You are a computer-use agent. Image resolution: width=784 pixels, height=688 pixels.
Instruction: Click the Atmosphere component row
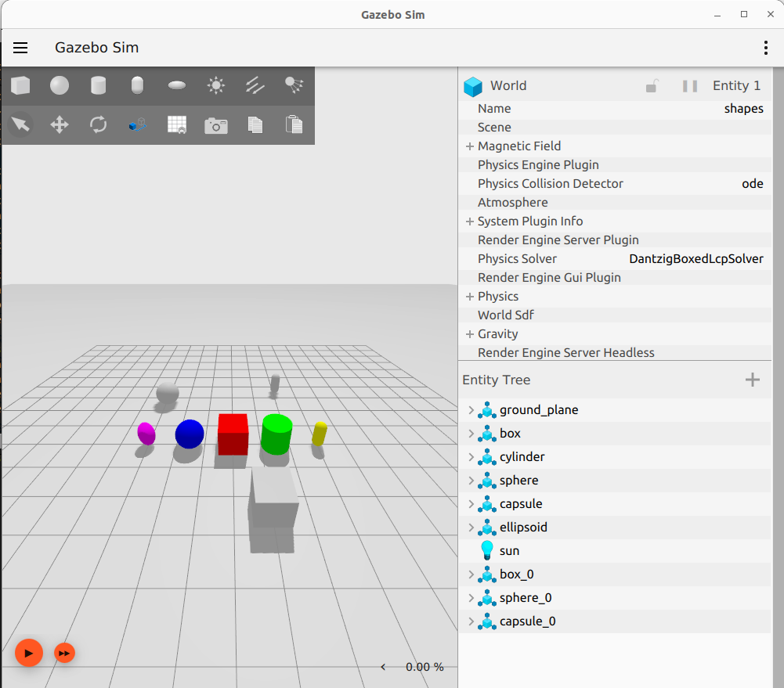(615, 203)
